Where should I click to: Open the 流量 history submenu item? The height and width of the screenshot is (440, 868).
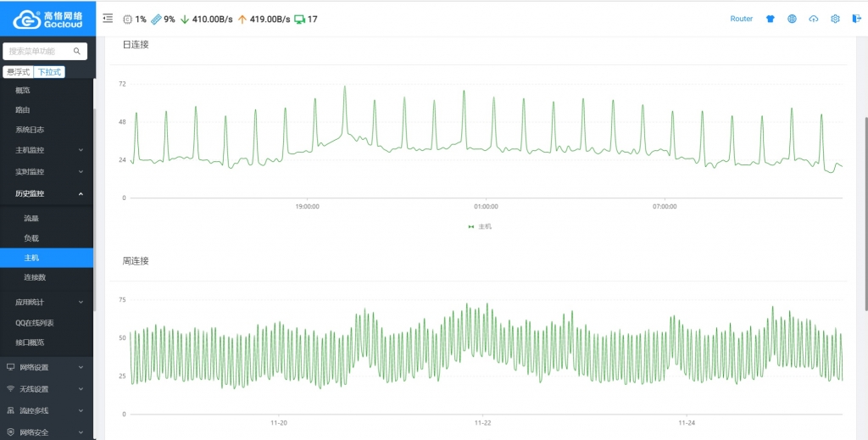coord(31,218)
